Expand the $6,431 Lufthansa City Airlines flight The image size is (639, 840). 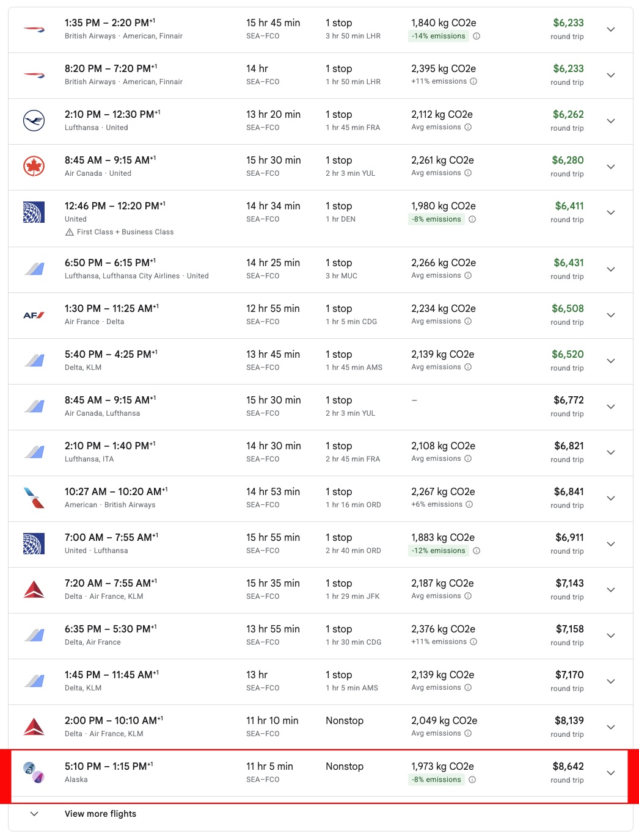click(x=610, y=269)
